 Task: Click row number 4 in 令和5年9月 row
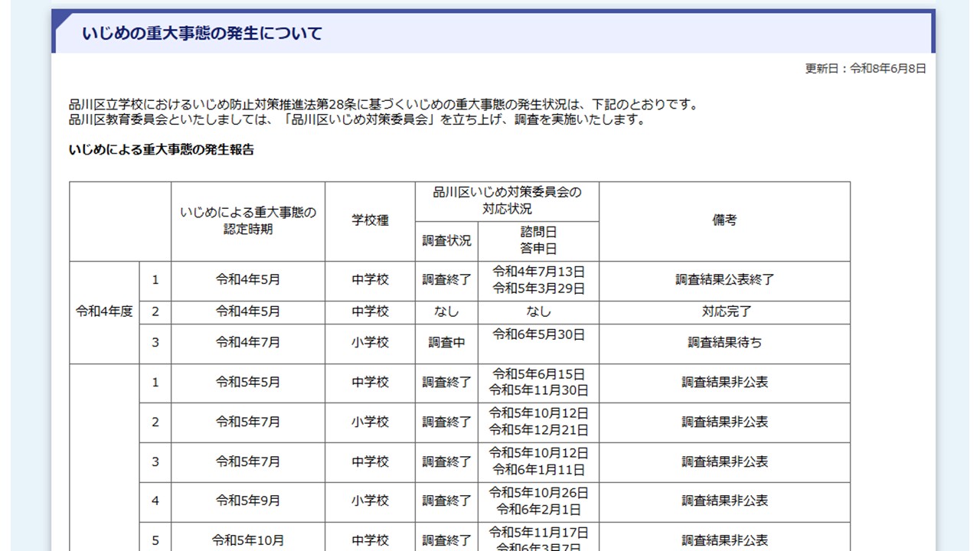[x=155, y=501]
